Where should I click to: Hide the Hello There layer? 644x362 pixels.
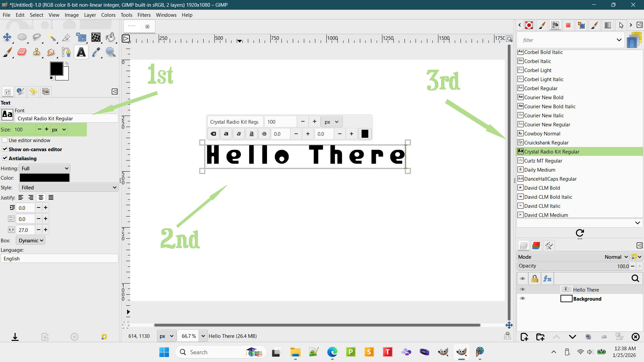[522, 289]
